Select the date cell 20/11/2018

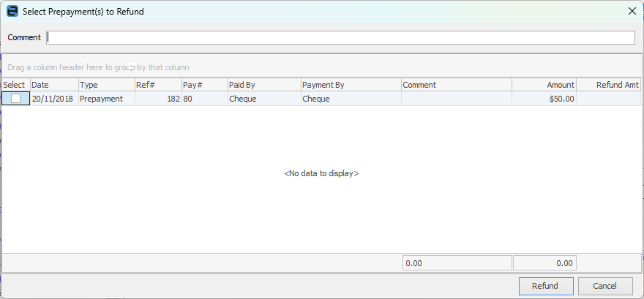(54, 99)
